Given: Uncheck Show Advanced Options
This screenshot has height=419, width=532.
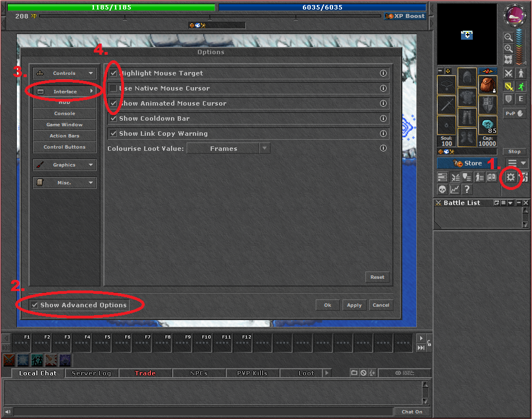Looking at the screenshot, I should pos(35,305).
